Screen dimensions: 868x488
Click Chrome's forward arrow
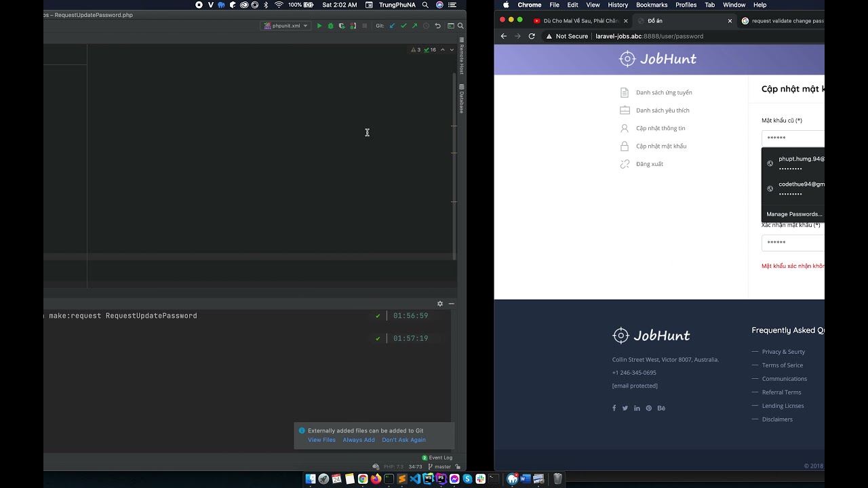(517, 36)
